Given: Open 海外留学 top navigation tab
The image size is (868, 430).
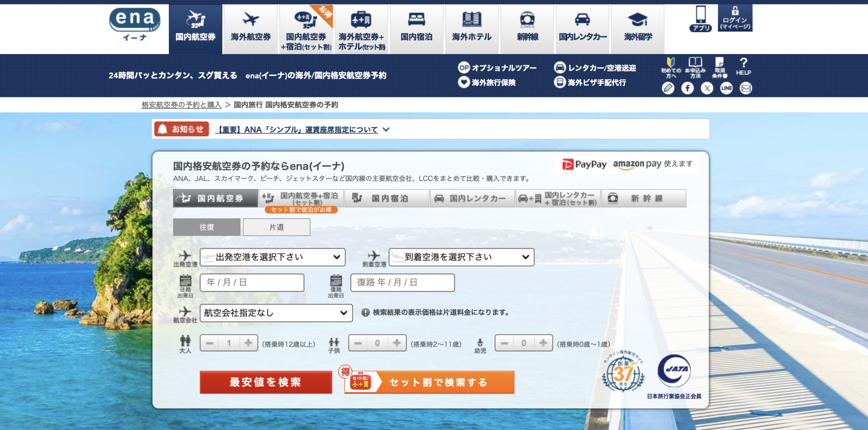Looking at the screenshot, I should point(638,29).
